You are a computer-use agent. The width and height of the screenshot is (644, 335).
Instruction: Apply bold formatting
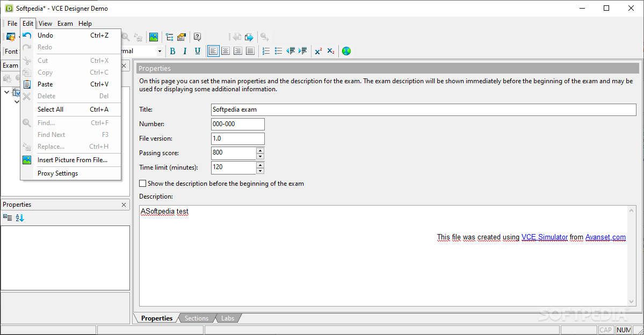pos(172,51)
